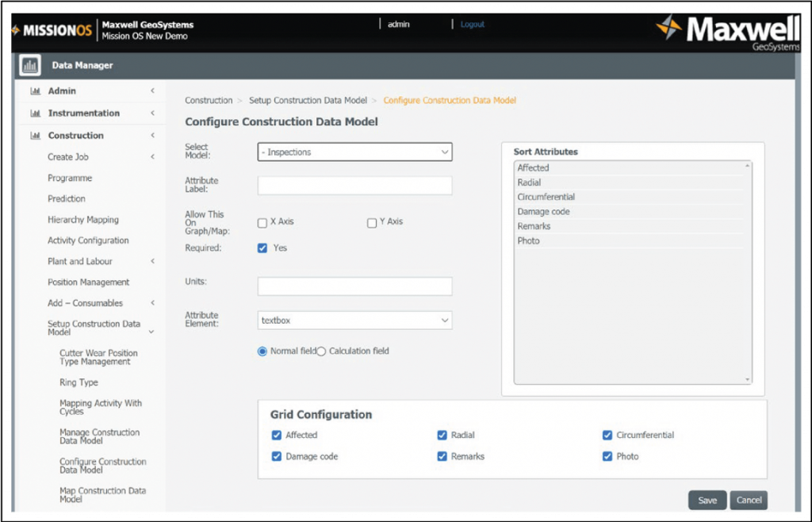Open the Select Model dropdown
The height and width of the screenshot is (522, 812).
[354, 152]
